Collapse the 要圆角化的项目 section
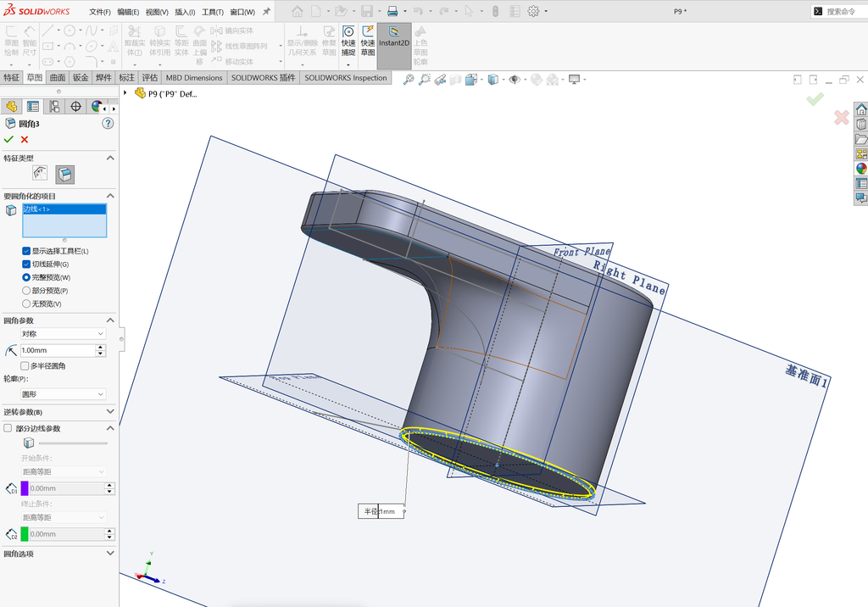 (x=110, y=196)
